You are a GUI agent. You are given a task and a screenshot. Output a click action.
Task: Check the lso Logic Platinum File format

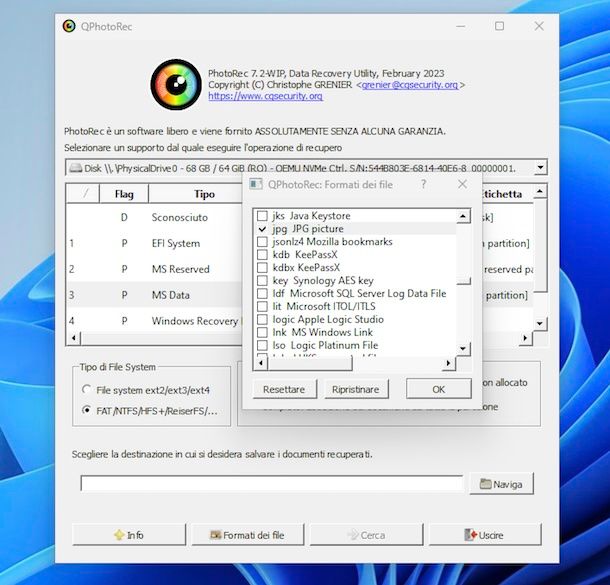coord(263,345)
